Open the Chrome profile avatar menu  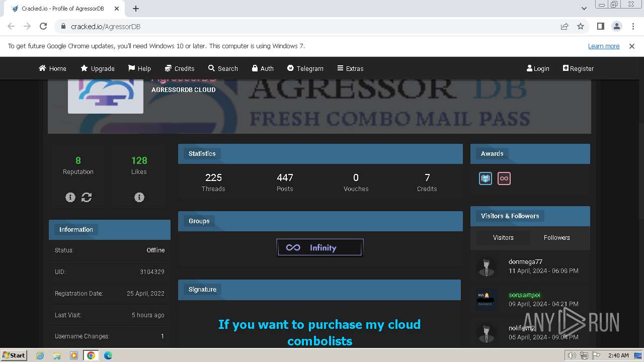[616, 26]
